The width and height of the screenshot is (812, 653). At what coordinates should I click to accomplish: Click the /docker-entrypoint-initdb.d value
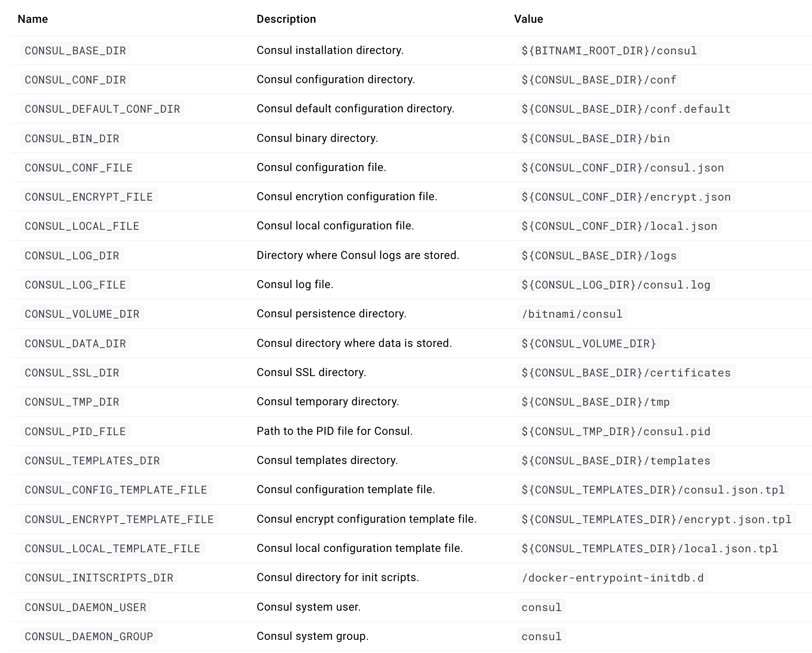[x=613, y=577]
